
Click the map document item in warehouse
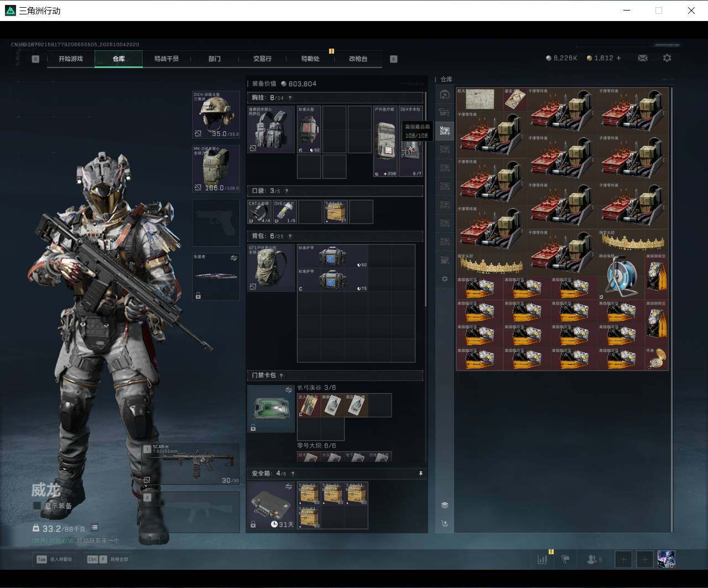tap(480, 100)
